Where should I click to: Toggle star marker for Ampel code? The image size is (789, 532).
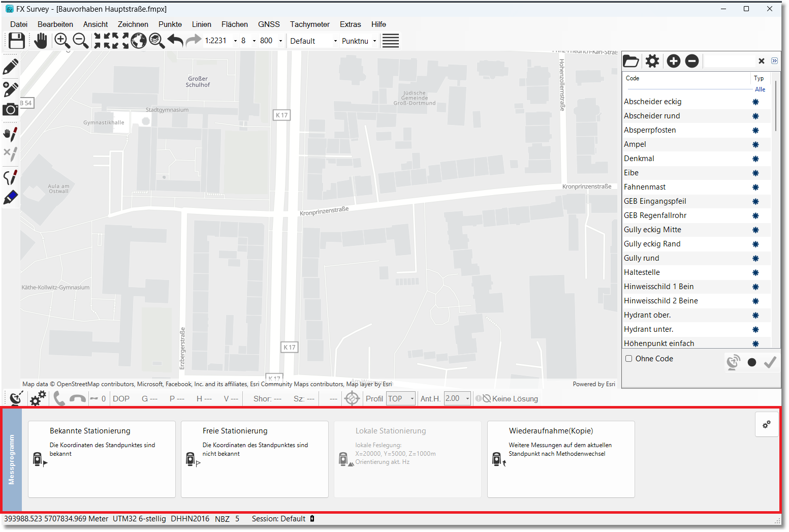coord(755,145)
